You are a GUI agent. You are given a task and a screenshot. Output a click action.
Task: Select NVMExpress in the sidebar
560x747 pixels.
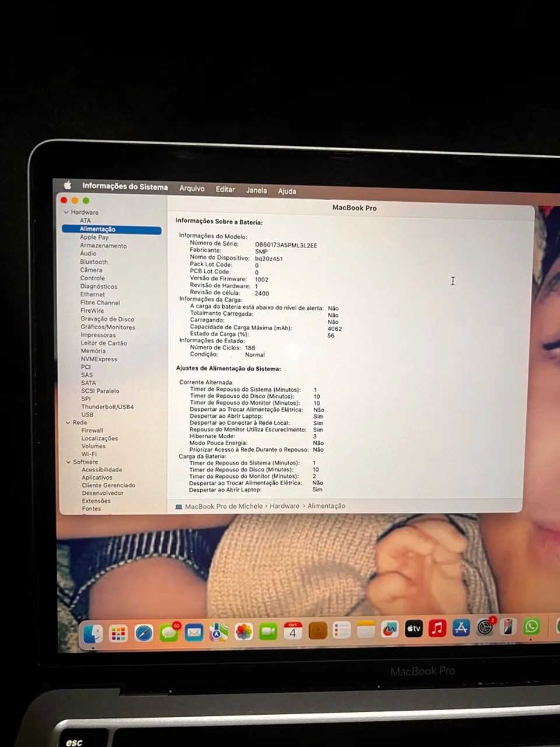pos(99,359)
